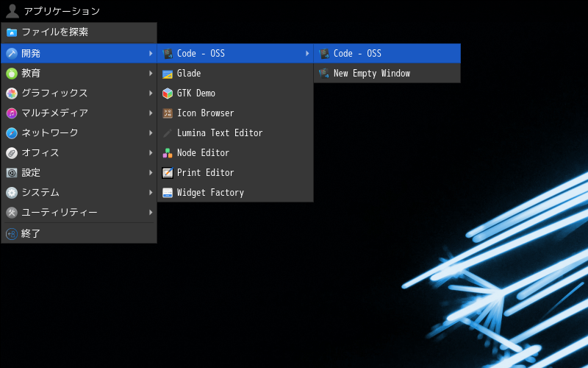
Task: Click the 教育 green apple icon
Action: click(x=12, y=73)
